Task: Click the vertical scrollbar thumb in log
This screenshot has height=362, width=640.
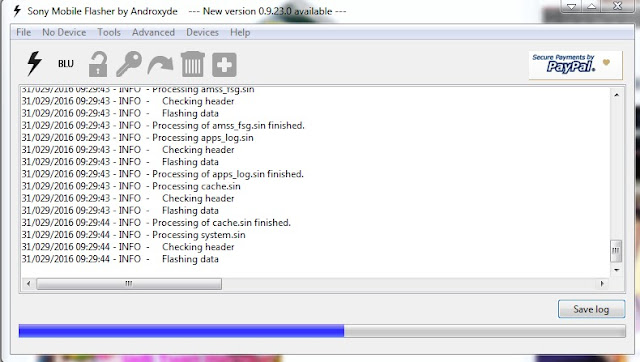Action: pyautogui.click(x=616, y=251)
